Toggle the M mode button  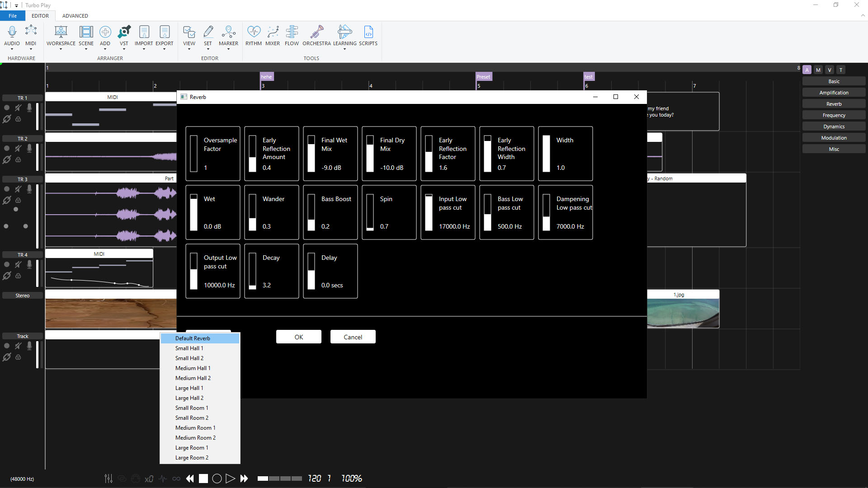(818, 70)
